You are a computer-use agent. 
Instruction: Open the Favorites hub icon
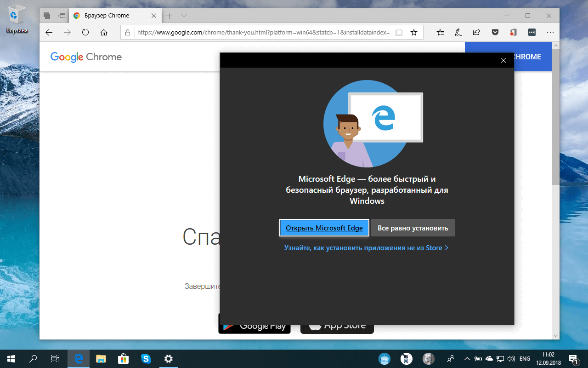click(441, 32)
